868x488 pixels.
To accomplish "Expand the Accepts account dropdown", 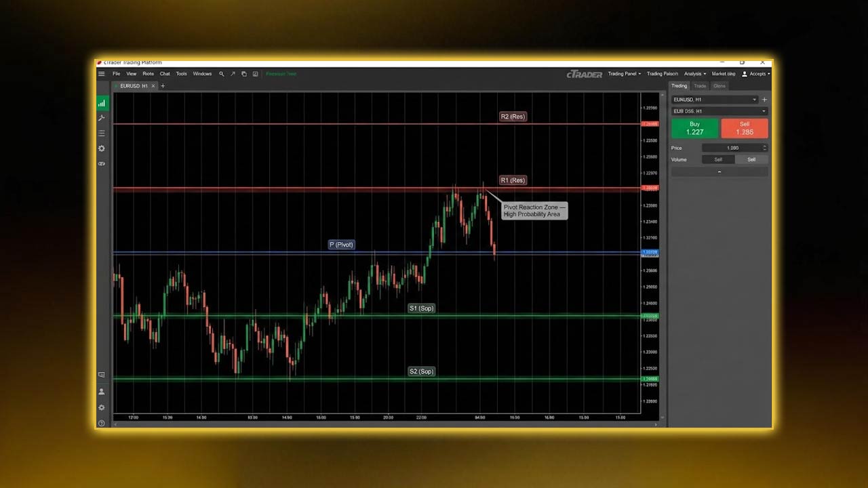I will (759, 74).
